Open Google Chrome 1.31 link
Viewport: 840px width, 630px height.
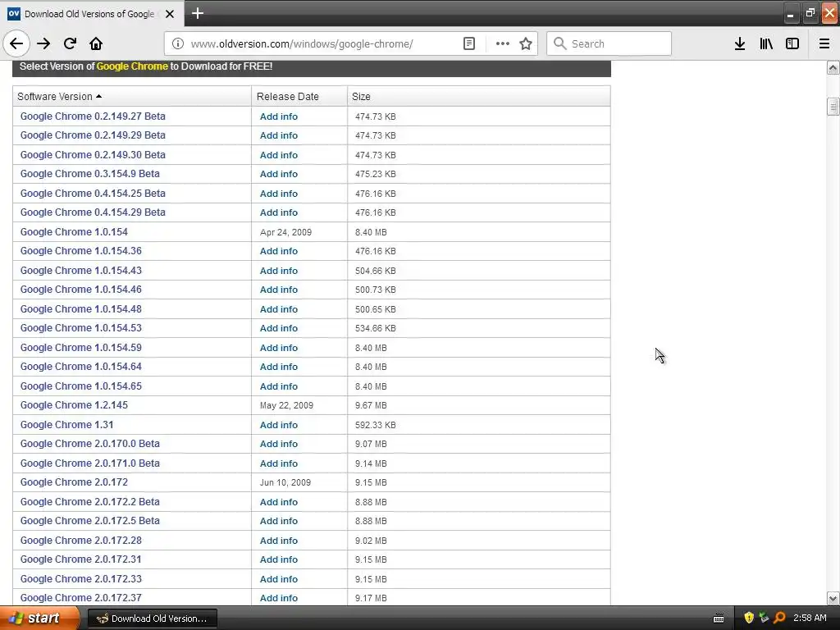67,425
